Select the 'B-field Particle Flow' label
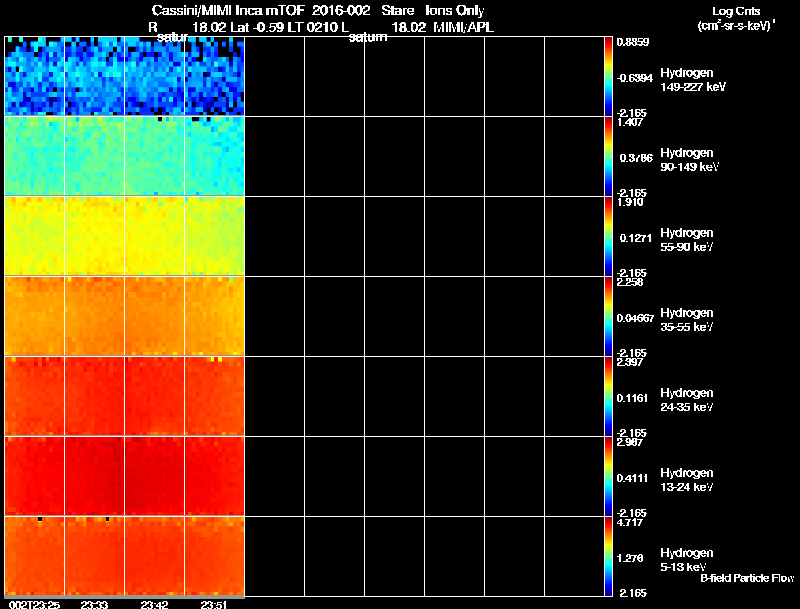 (747, 578)
